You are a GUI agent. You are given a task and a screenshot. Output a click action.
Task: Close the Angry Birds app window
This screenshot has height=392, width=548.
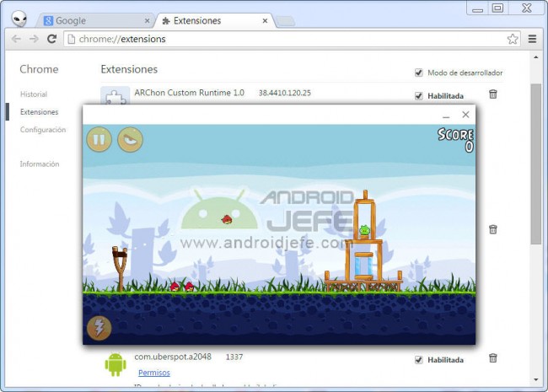point(465,115)
